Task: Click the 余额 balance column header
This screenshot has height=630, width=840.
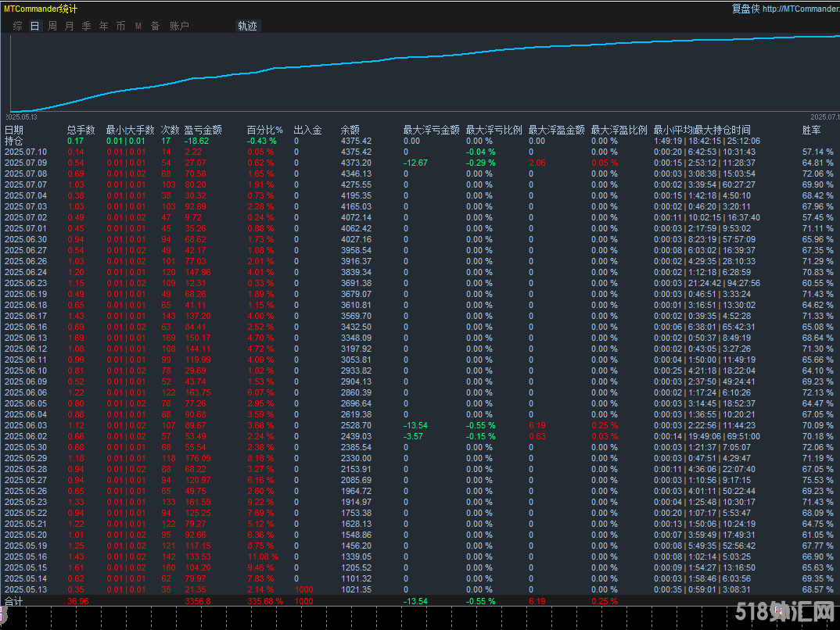Action: [350, 130]
